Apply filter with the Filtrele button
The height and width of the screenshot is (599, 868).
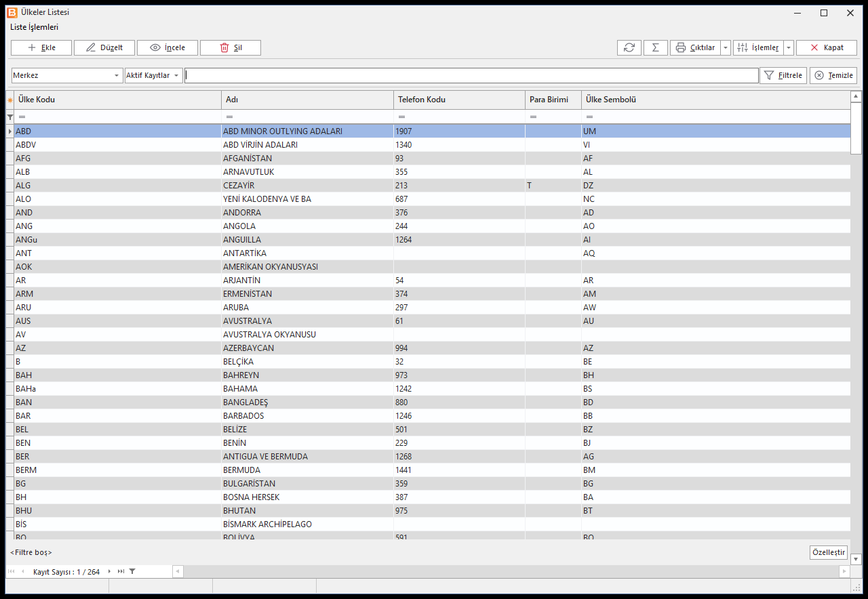[x=783, y=75]
